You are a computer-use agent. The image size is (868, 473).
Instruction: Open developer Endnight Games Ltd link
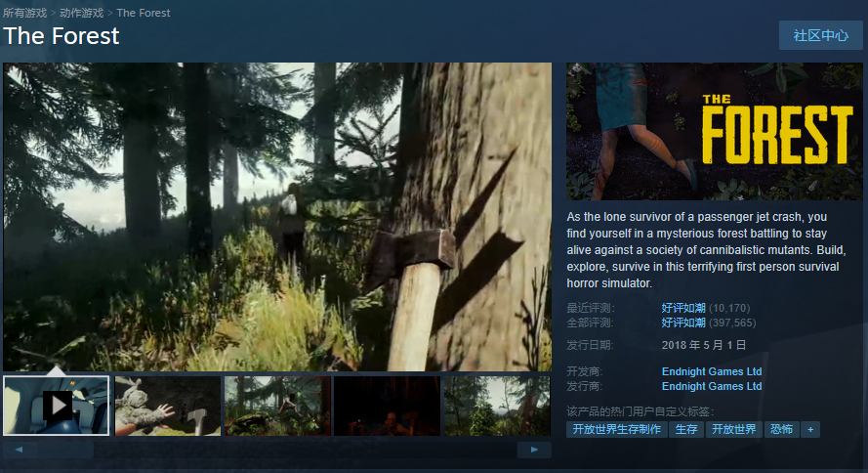[712, 371]
